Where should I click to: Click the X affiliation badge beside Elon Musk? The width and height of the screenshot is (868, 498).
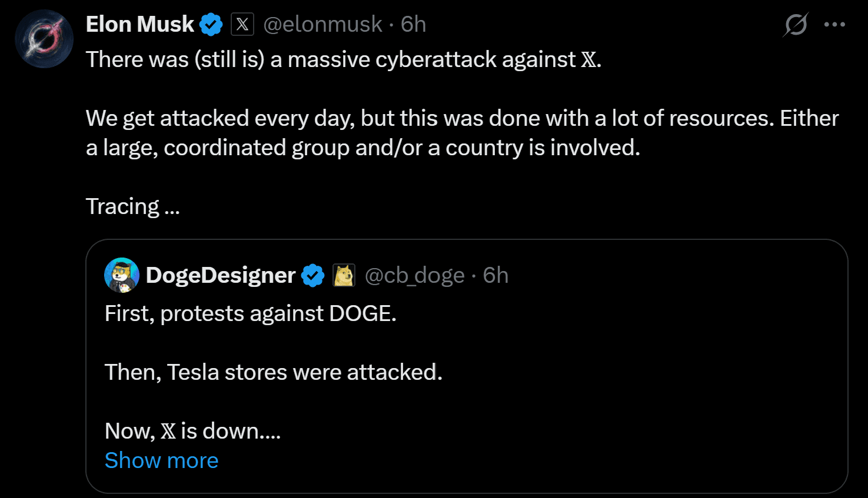242,25
